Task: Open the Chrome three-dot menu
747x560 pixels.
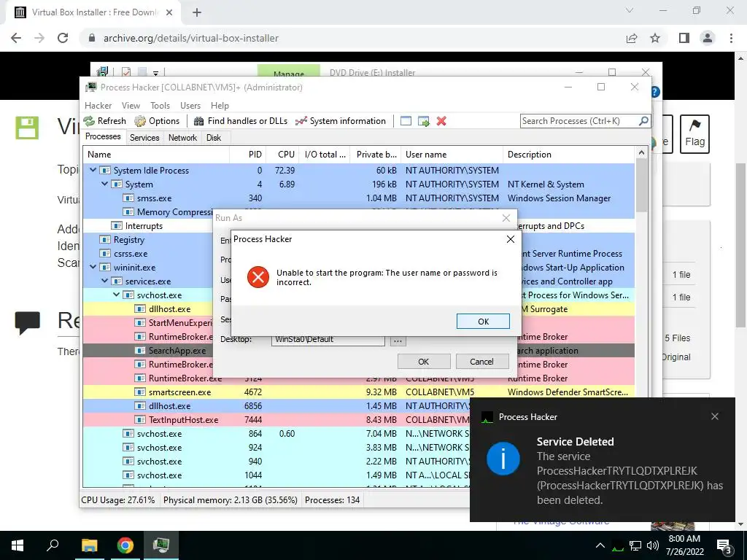Action: tap(731, 38)
